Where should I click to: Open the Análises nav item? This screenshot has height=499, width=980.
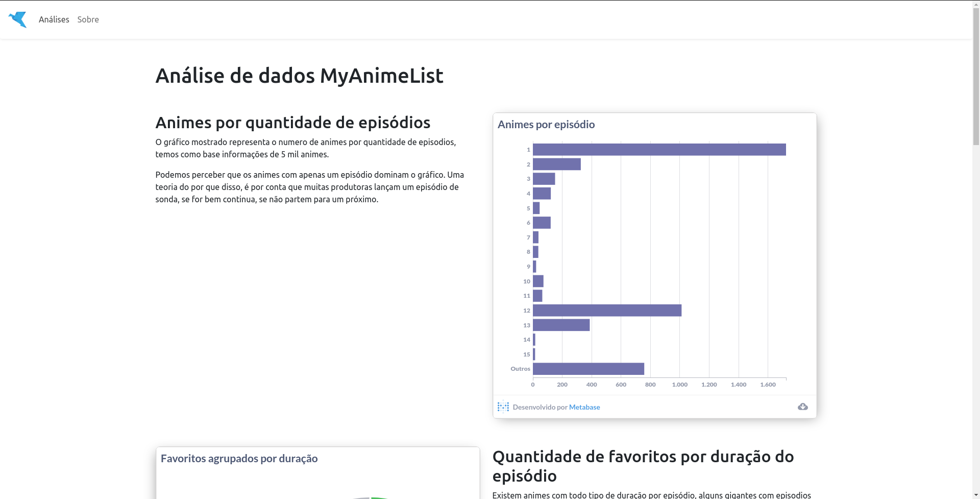(54, 19)
